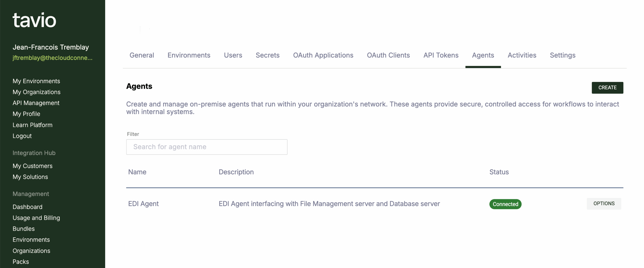Switch to the Environments tab

pos(189,55)
